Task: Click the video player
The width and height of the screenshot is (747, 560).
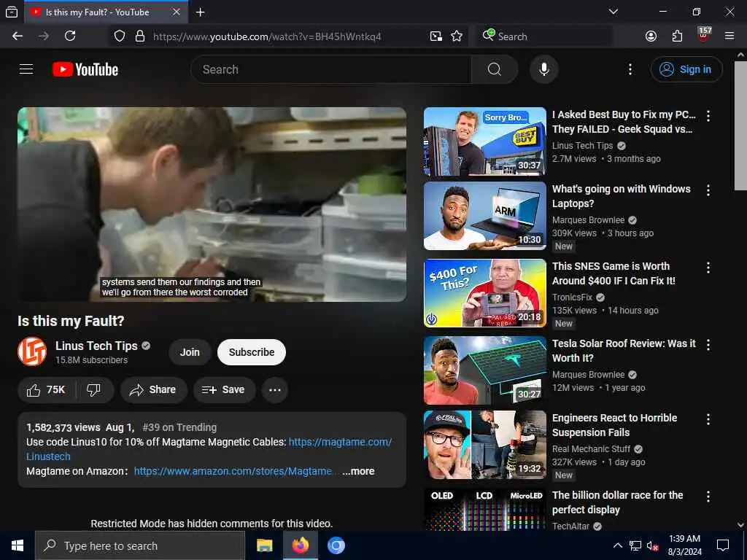Action: (x=212, y=204)
